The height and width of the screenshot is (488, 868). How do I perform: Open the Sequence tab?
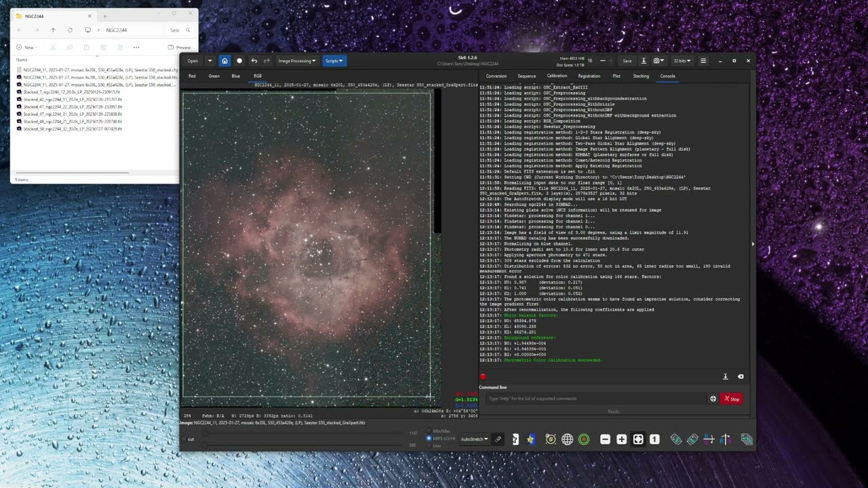point(527,76)
